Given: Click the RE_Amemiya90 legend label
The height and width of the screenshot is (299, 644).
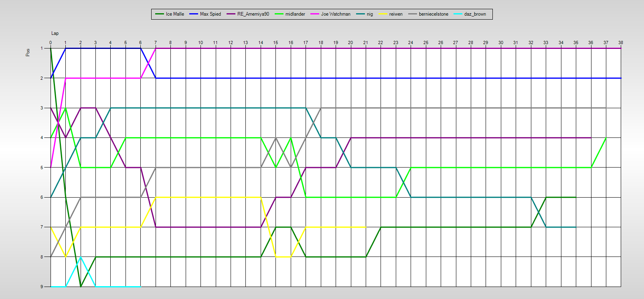Looking at the screenshot, I should [x=253, y=14].
